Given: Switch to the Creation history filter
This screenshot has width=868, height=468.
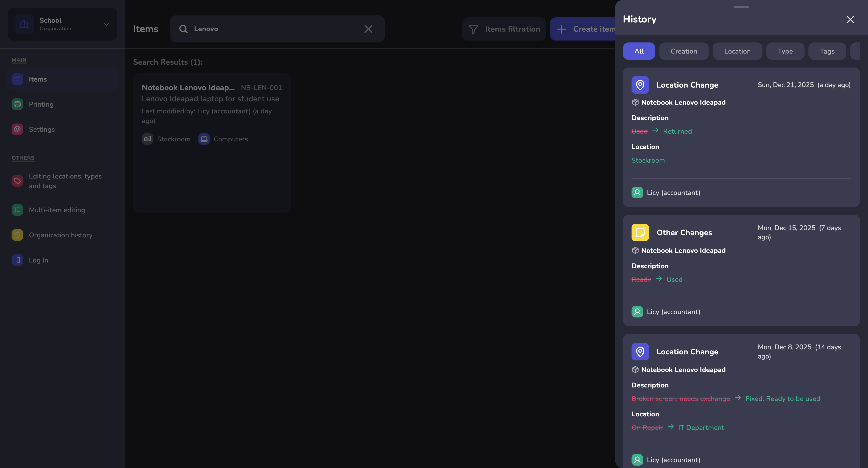Looking at the screenshot, I should [684, 51].
